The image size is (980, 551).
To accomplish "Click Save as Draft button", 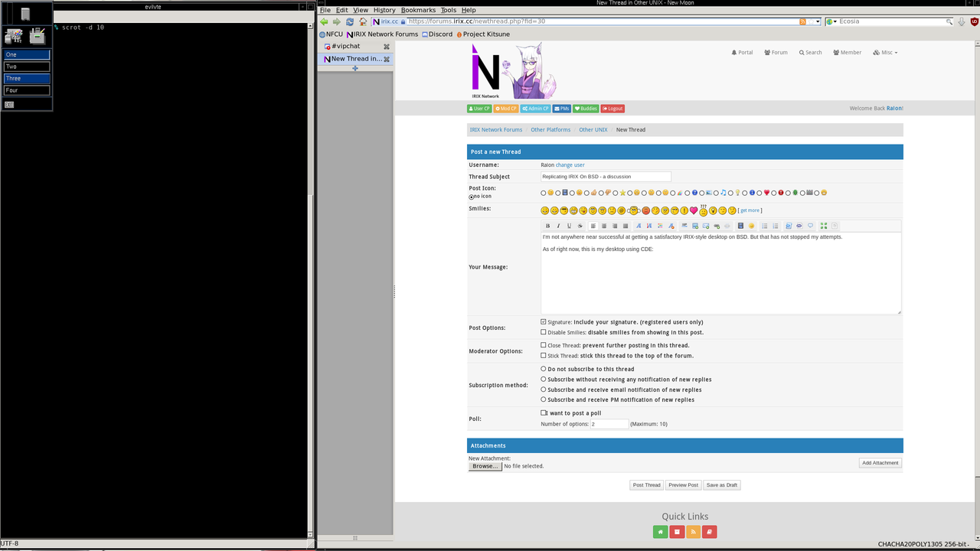I will point(722,485).
